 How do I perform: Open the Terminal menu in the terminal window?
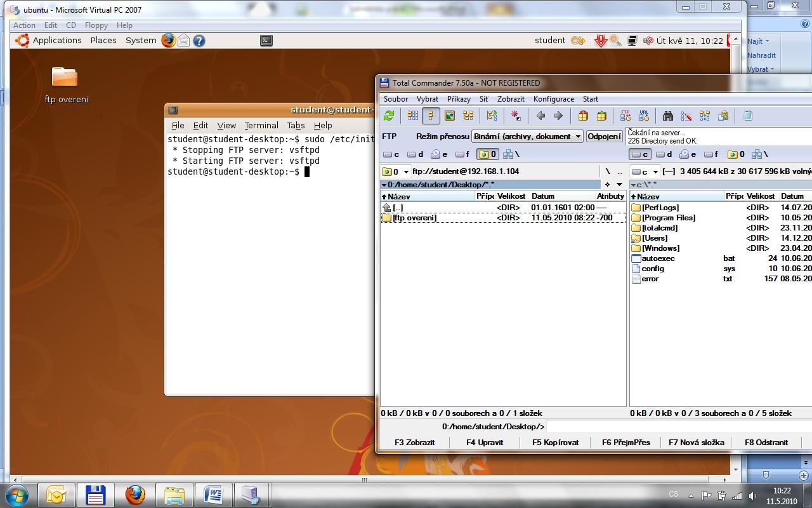[x=261, y=126]
